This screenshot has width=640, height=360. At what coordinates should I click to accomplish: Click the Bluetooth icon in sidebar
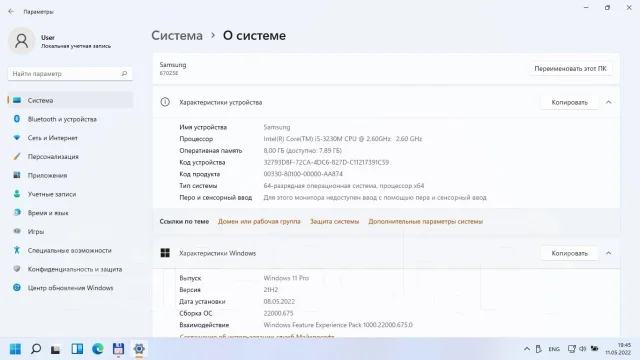click(17, 119)
